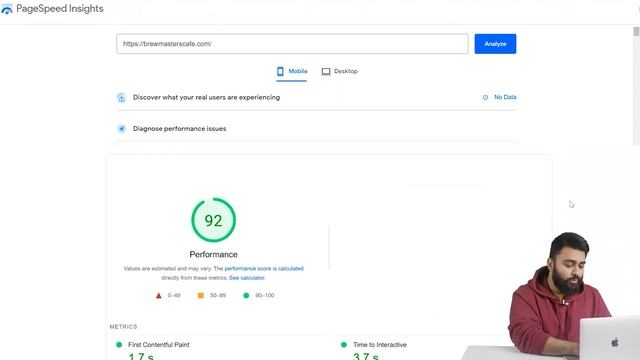Focus the URL input field
Image resolution: width=640 pixels, height=360 pixels.
pyautogui.click(x=292, y=44)
